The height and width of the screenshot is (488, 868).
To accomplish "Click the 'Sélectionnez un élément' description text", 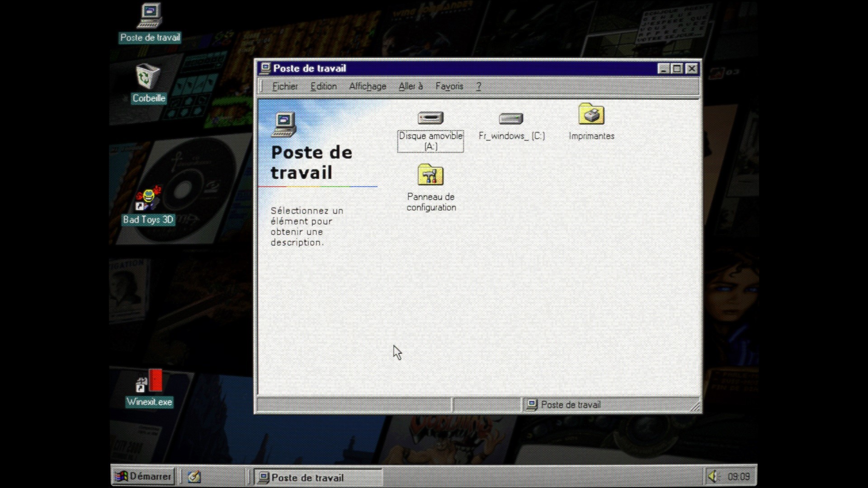I will 307,226.
